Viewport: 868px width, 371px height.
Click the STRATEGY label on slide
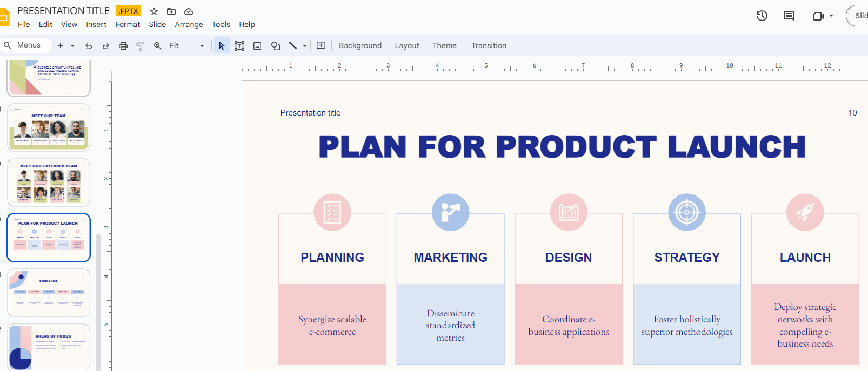pos(687,258)
